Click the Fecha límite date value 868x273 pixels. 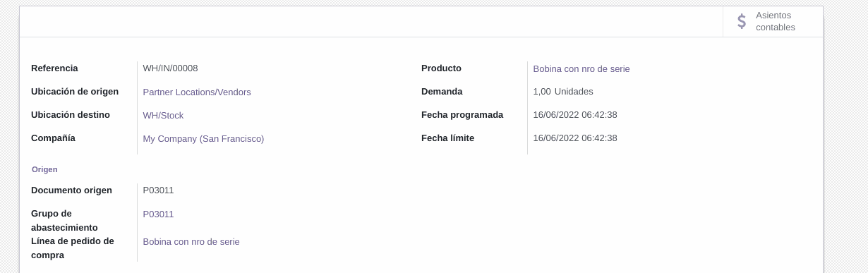pyautogui.click(x=575, y=138)
